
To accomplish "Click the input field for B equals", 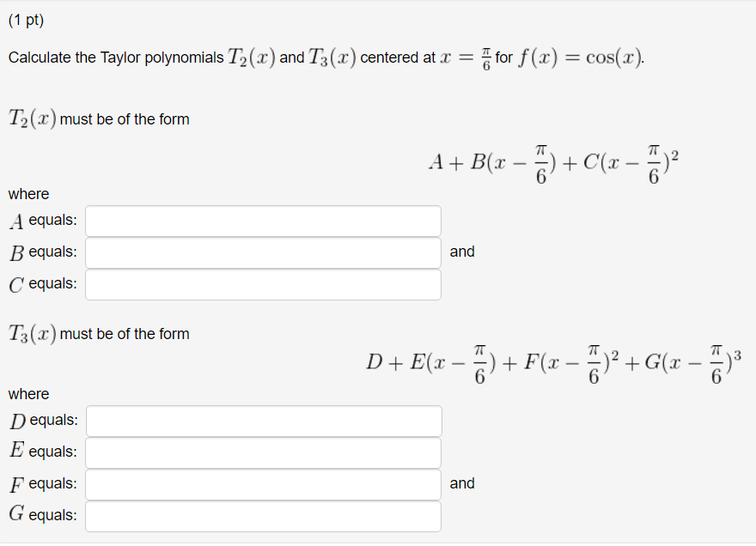I will tap(262, 252).
